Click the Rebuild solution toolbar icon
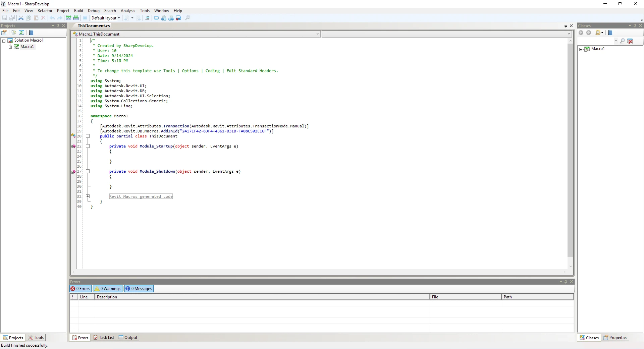Screen dimensions: 644x349 point(76,18)
